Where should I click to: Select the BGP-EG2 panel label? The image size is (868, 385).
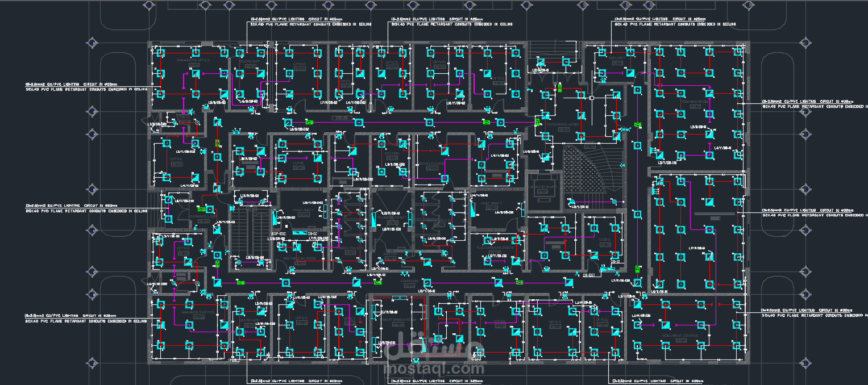coord(278,234)
